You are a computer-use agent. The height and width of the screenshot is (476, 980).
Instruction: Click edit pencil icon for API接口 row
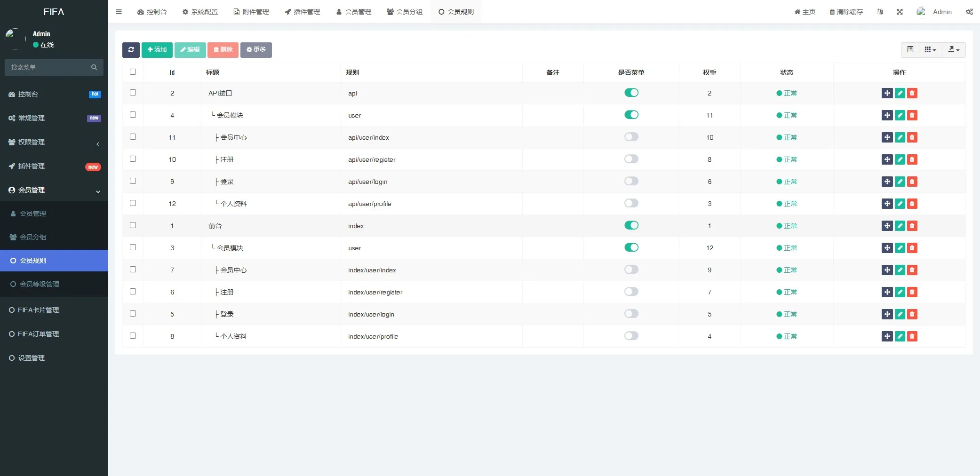coord(900,93)
